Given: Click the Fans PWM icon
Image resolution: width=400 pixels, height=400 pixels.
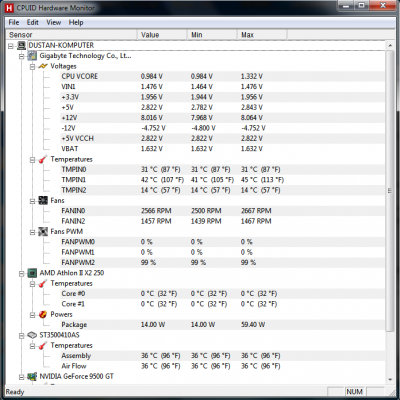Looking at the screenshot, I should point(43,231).
